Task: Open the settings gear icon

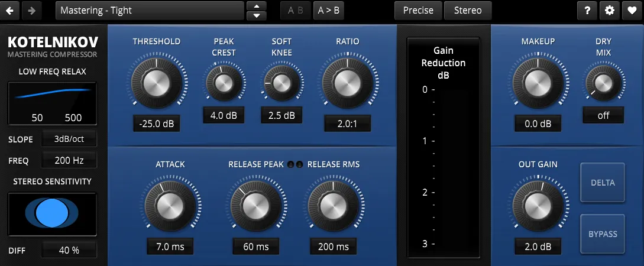Action: 610,11
